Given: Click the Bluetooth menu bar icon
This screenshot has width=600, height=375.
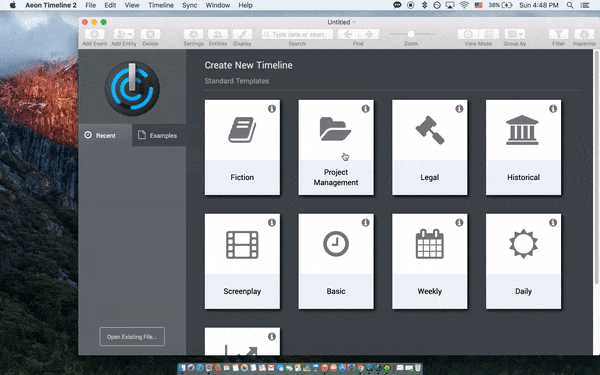Looking at the screenshot, I should (424, 5).
